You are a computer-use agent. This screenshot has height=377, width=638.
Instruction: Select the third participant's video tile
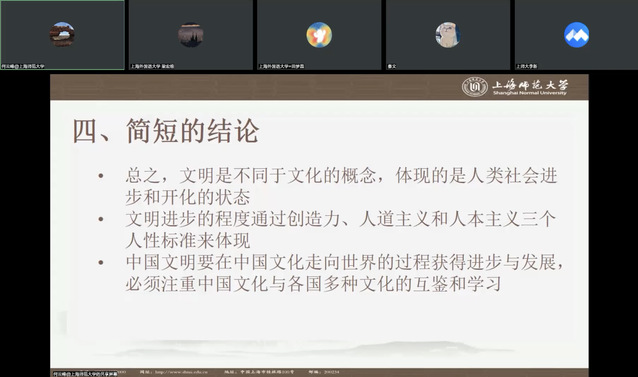[x=319, y=35]
